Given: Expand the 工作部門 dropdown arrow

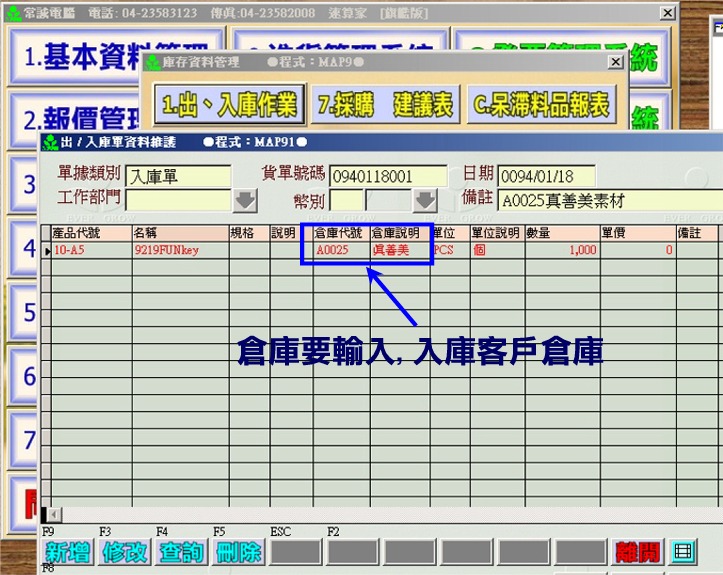Looking at the screenshot, I should click(245, 199).
